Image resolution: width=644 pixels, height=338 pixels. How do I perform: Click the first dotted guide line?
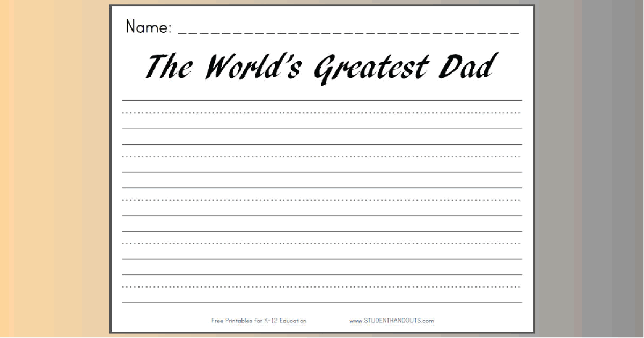322,112
